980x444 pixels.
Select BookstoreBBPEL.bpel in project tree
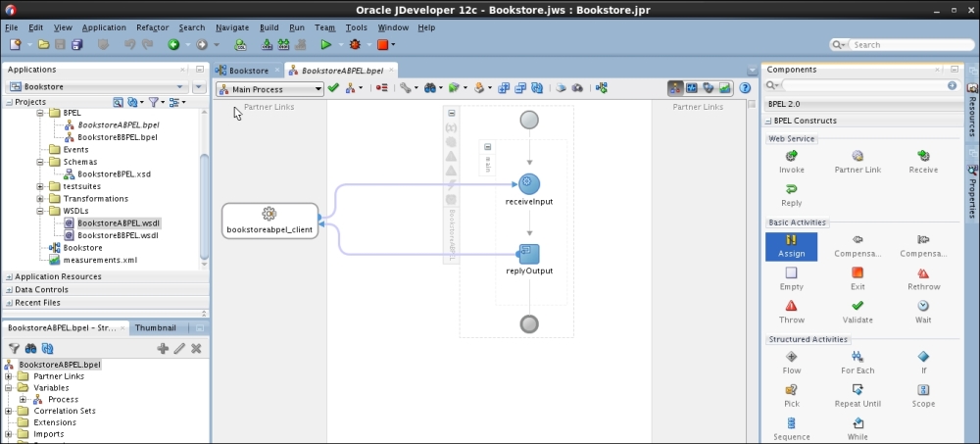coord(117,137)
